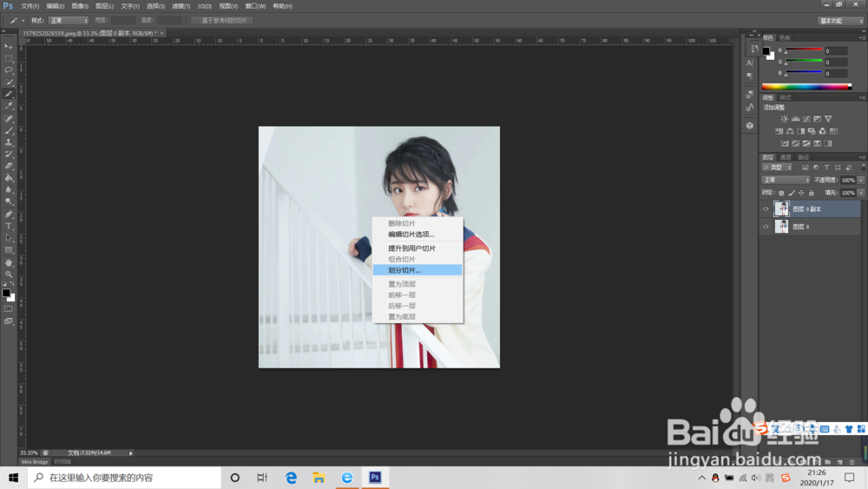
Task: Toggle lock image pixels brush icon
Action: pos(792,194)
